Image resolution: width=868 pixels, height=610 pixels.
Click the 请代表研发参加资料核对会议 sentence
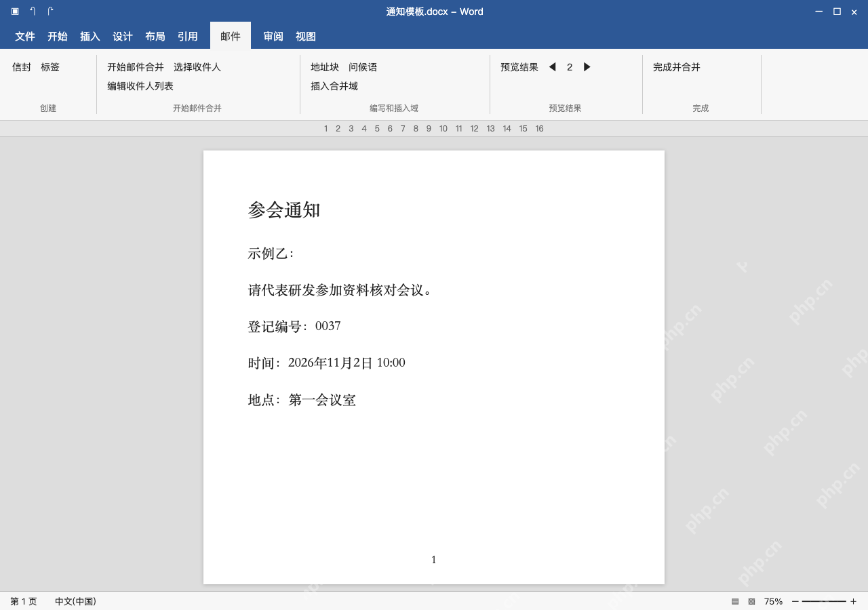[340, 290]
